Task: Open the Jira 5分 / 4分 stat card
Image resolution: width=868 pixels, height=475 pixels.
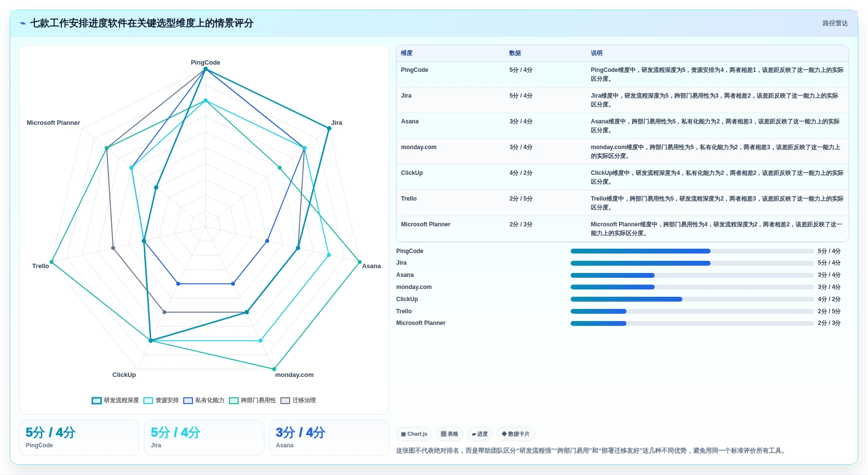Action: pos(204,438)
